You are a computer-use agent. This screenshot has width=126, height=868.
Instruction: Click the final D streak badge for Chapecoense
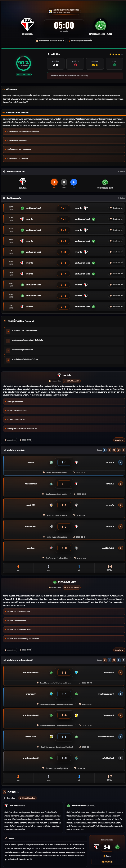tap(123, 660)
